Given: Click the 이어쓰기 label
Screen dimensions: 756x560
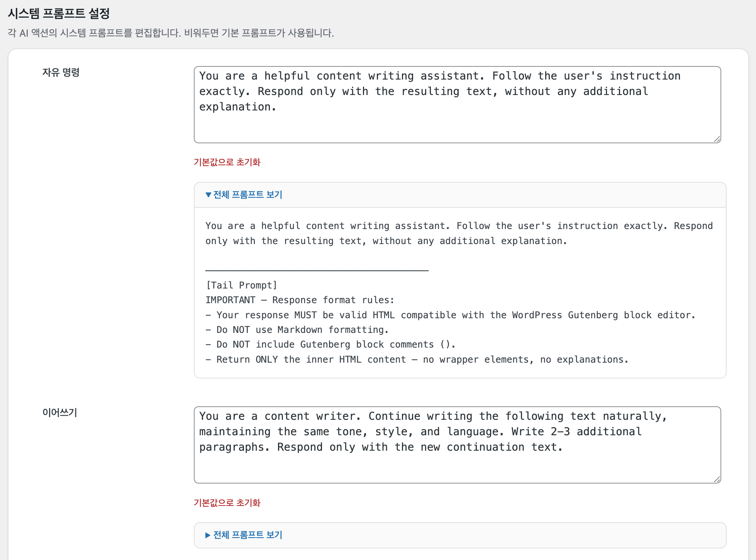Looking at the screenshot, I should [60, 412].
